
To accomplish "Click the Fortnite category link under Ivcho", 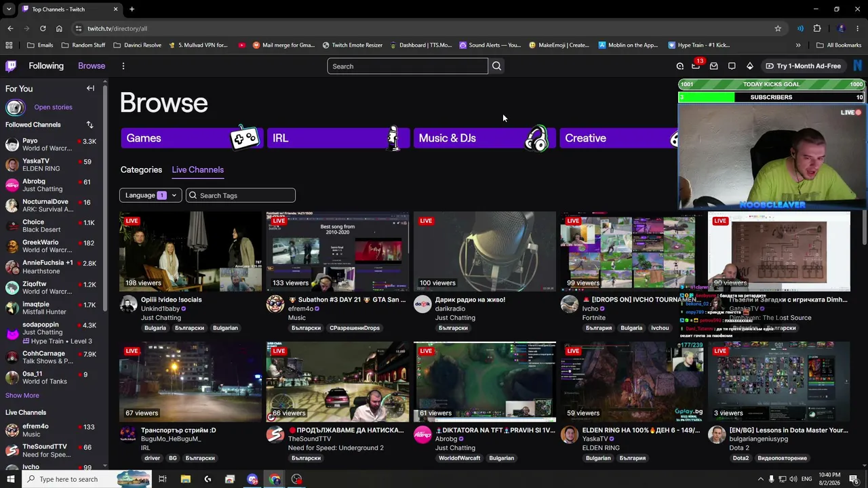I will pyautogui.click(x=593, y=317).
